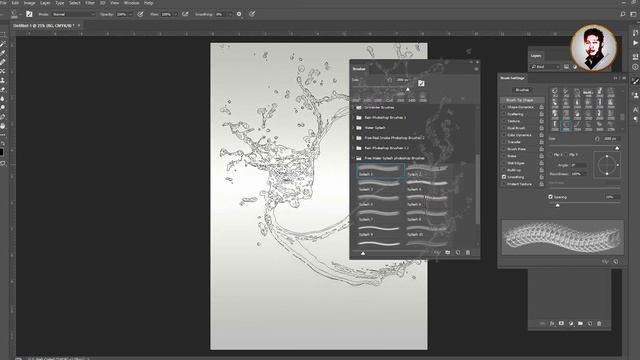Select the Splash 2 brush preset
Screen dimensions: 640x360
[428, 171]
